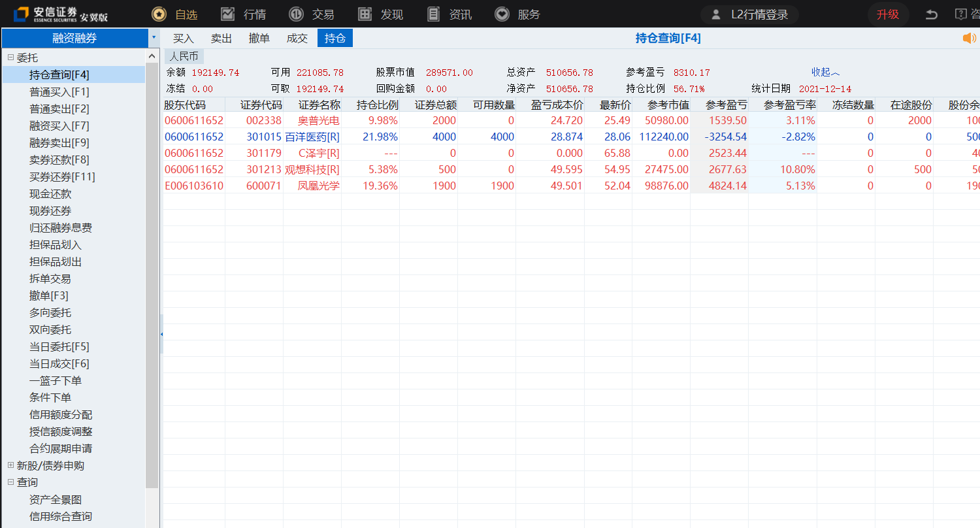Open 担保品划入 in the sidebar
Viewport: 980px width, 528px height.
56,244
